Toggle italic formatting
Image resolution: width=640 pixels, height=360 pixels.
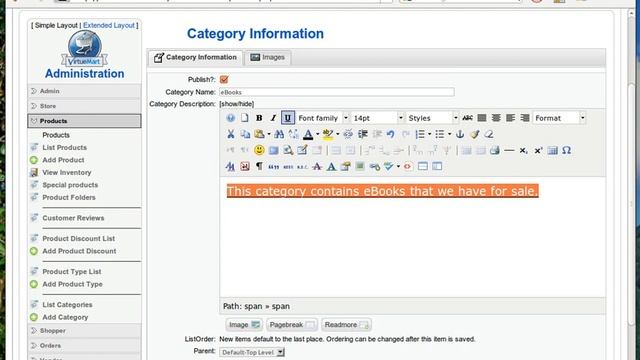[x=273, y=118]
